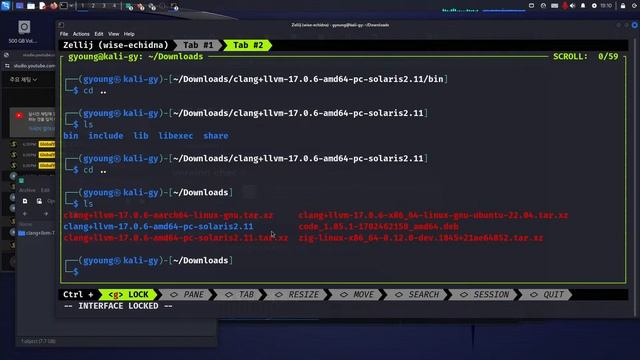Viewport: 640px width, 360px height.
Task: Click the MOVE mode segment
Action: [x=358, y=294]
